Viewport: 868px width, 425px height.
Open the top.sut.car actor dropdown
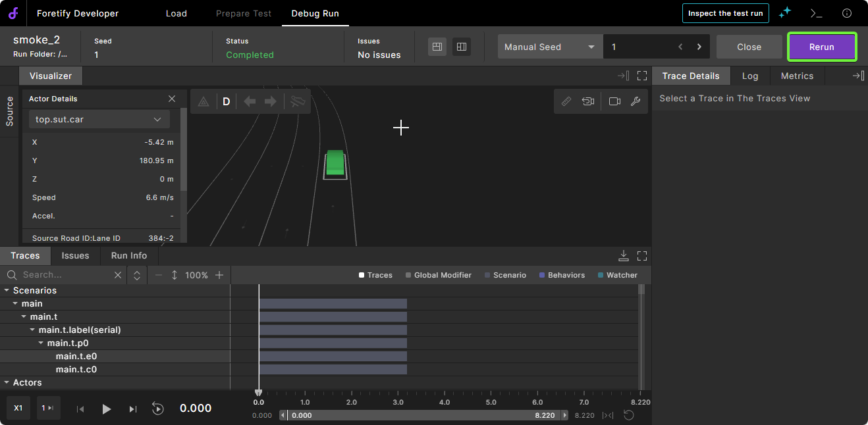[99, 120]
